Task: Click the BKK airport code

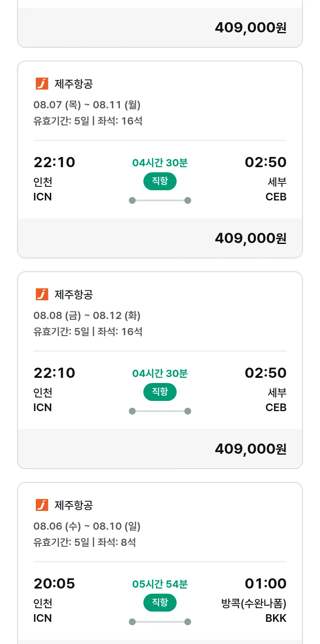Action: click(276, 618)
